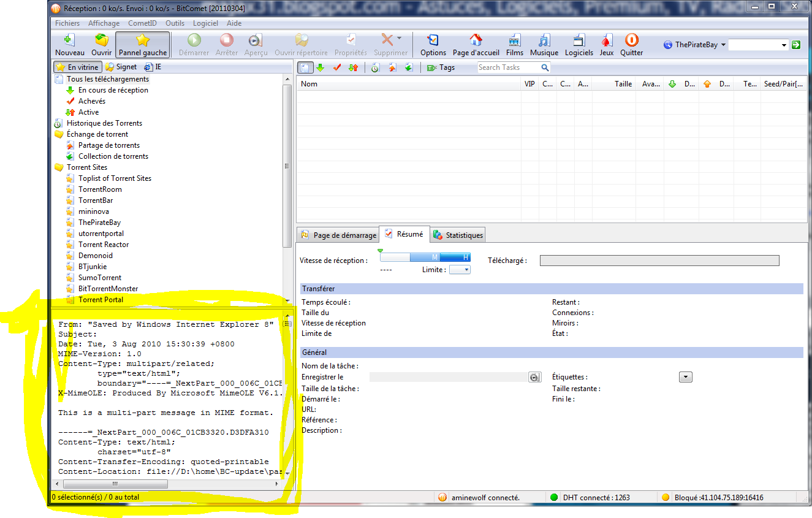Collapse the Échange de torrent folder

97,134
